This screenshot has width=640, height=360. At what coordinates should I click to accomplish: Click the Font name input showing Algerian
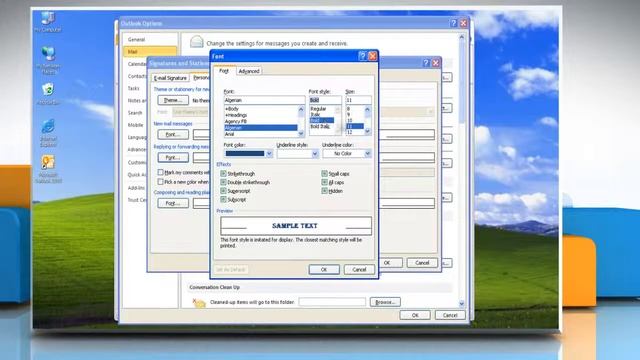[x=264, y=100]
